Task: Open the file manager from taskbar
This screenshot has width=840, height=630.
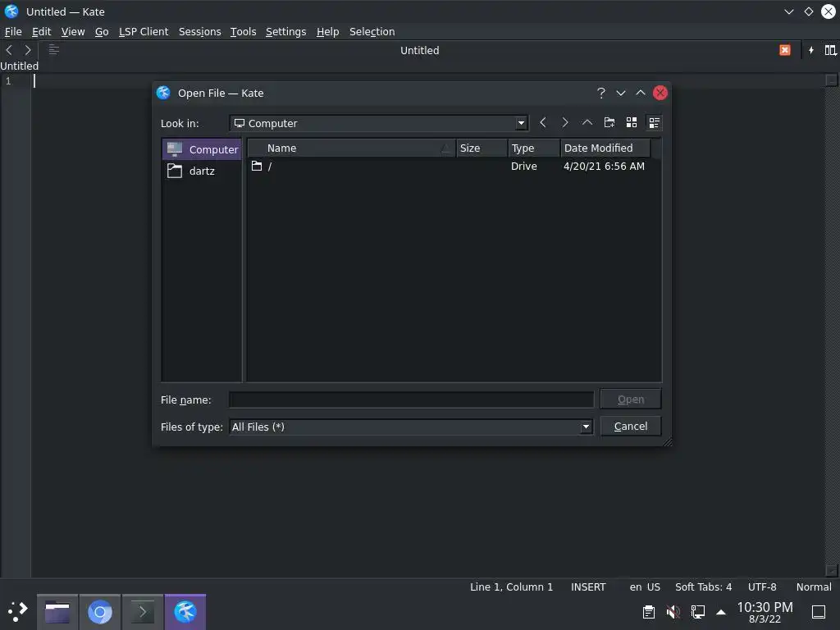Action: [57, 612]
